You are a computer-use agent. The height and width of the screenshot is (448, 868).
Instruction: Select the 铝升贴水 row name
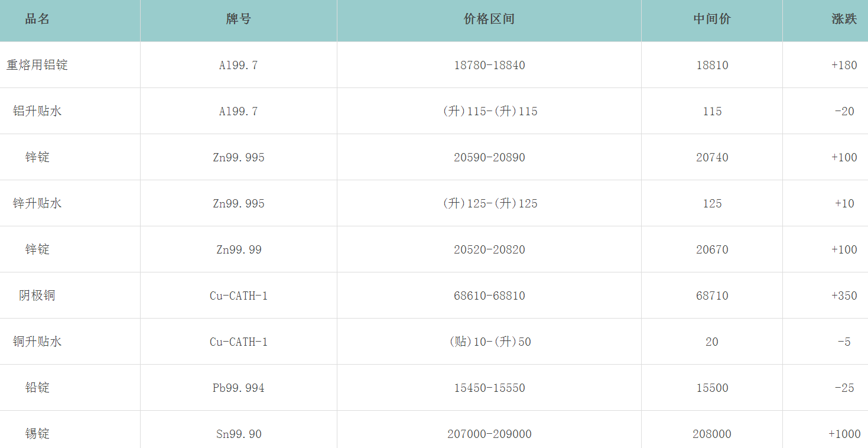point(37,111)
